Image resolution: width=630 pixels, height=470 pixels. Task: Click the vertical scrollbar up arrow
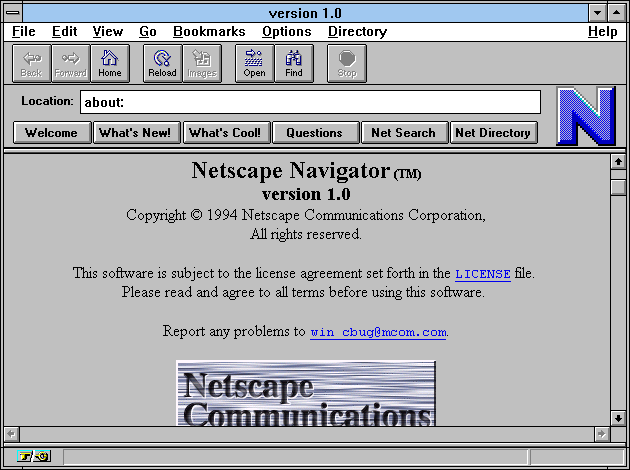click(618, 161)
